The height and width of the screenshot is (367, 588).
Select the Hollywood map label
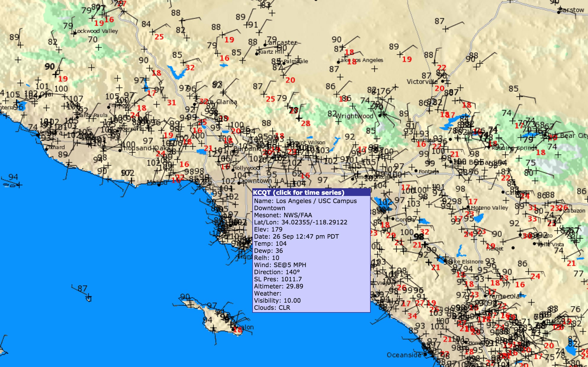(x=246, y=168)
